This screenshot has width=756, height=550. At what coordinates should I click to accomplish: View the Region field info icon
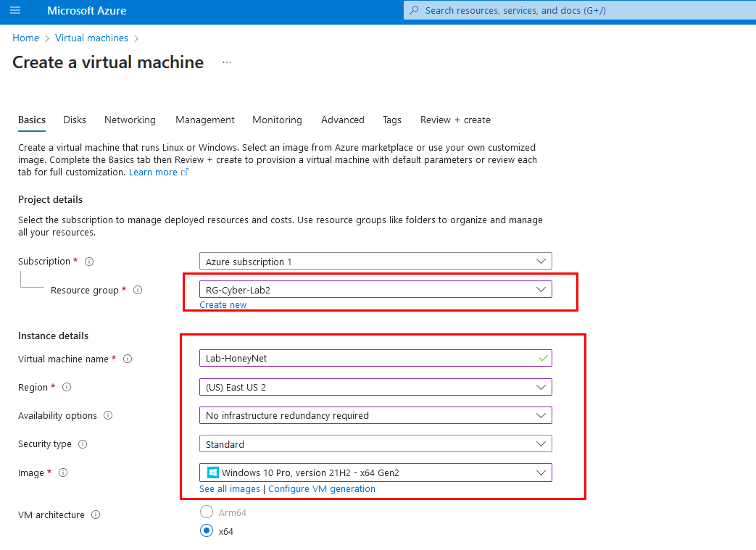tap(67, 387)
